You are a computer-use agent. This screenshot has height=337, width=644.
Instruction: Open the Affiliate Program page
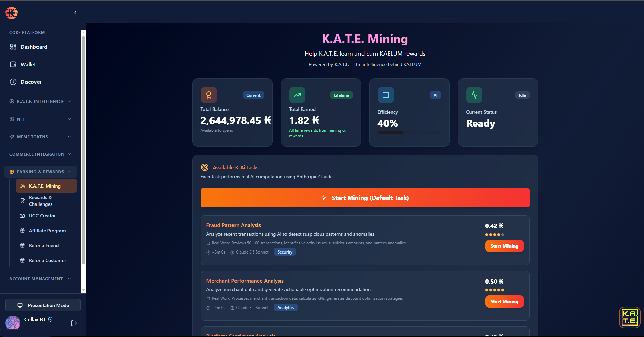[46, 231]
